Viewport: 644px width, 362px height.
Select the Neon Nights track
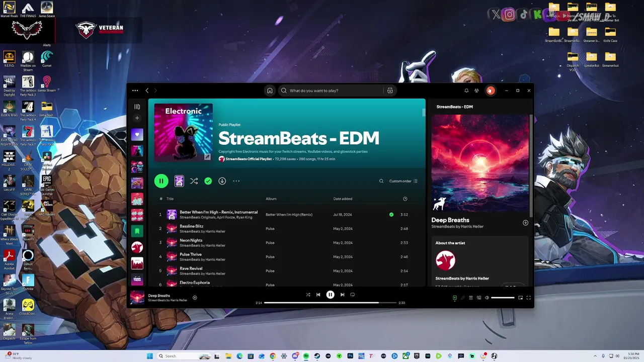(x=287, y=243)
